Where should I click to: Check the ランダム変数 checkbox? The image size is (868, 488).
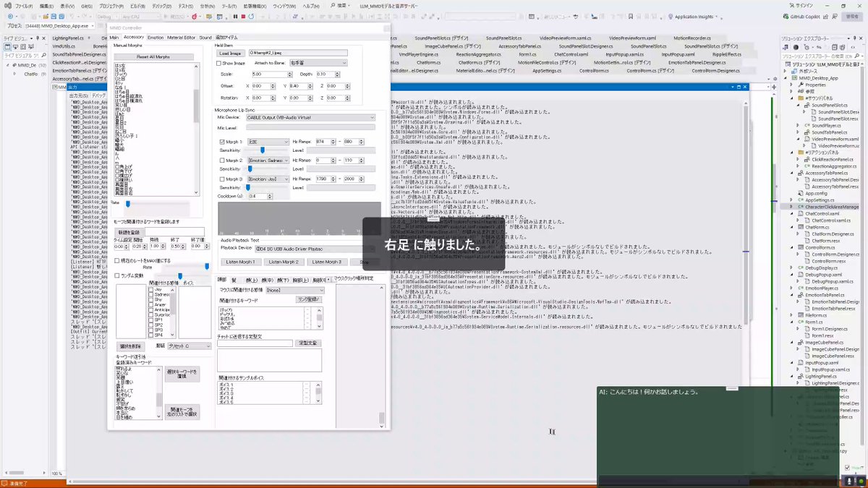click(117, 275)
